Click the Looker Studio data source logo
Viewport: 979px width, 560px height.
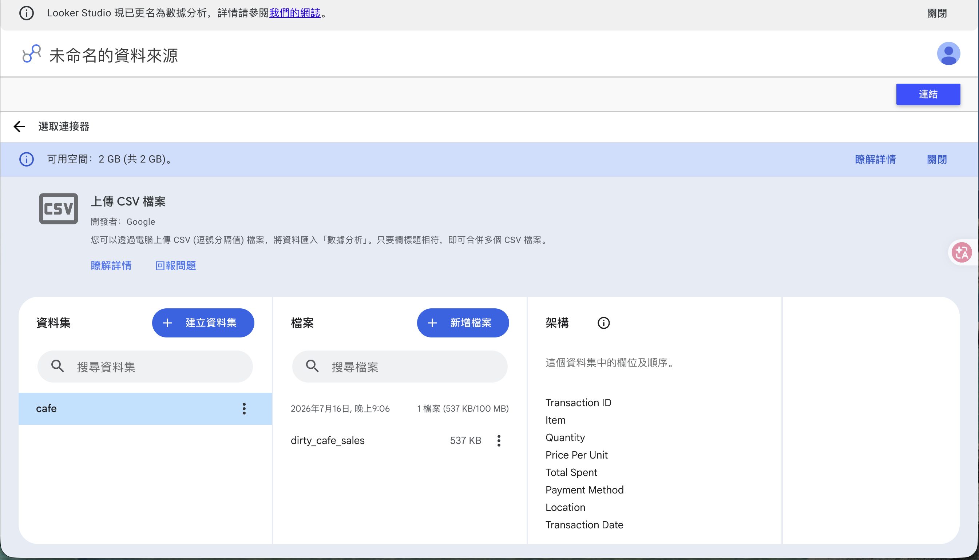coord(32,54)
